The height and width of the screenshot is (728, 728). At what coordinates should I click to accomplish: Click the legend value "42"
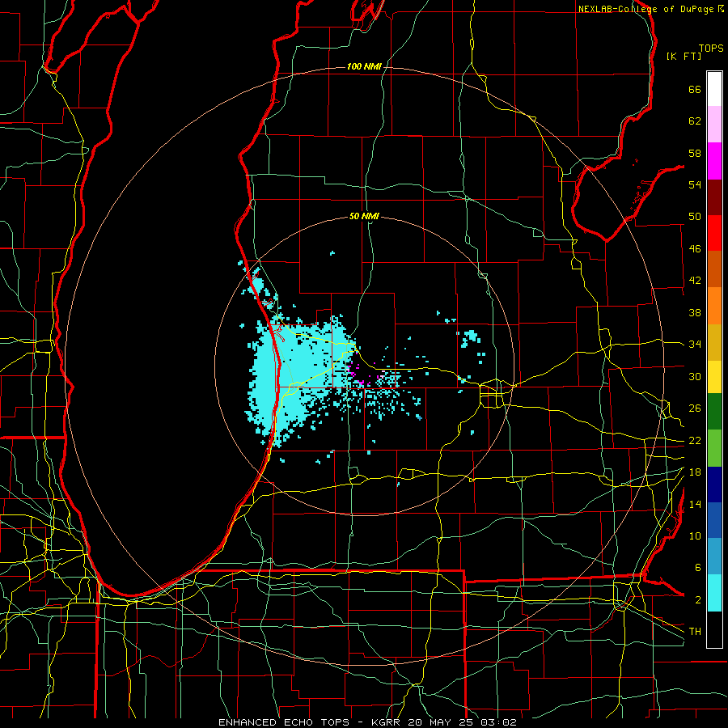pyautogui.click(x=695, y=281)
